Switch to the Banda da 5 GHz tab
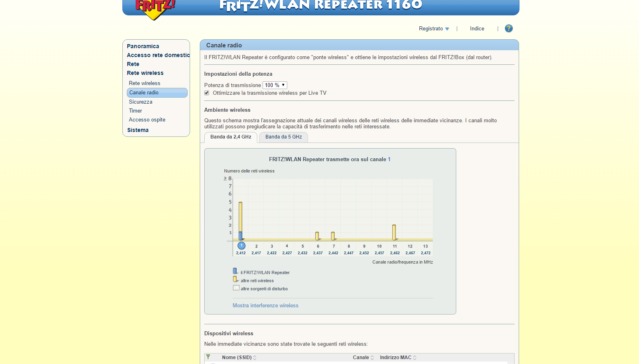The height and width of the screenshot is (364, 639). pos(284,137)
